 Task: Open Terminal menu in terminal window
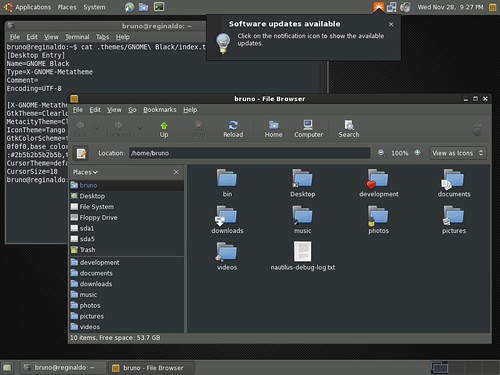[77, 37]
